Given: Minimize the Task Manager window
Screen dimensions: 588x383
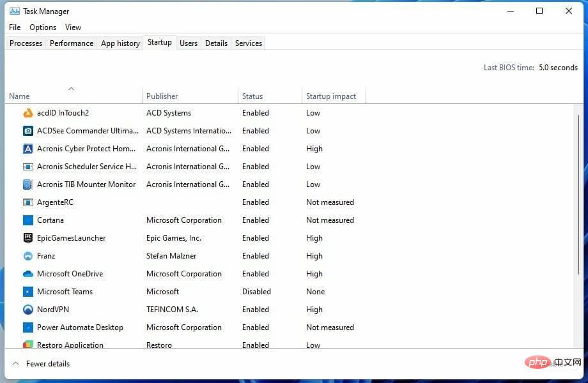Looking at the screenshot, I should [x=511, y=11].
